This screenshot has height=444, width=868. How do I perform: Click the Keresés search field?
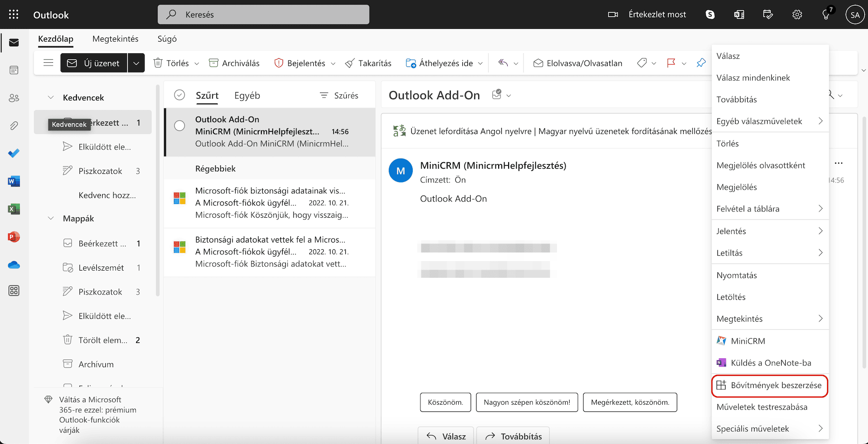pos(264,14)
